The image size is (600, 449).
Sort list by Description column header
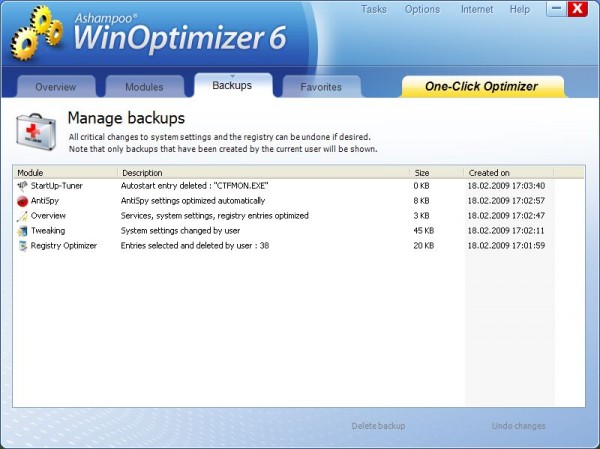tap(264, 173)
